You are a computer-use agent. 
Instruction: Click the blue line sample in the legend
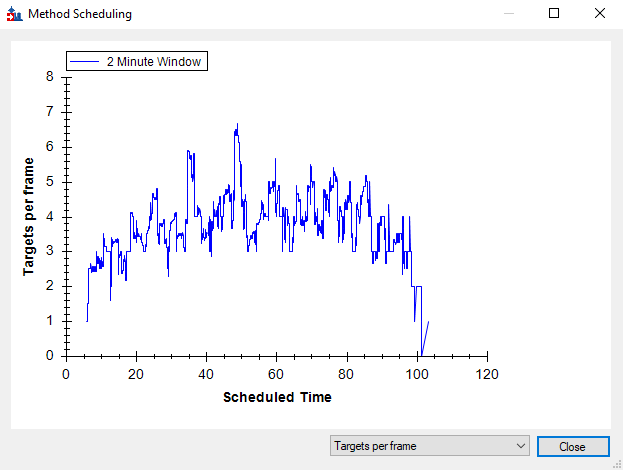click(86, 62)
